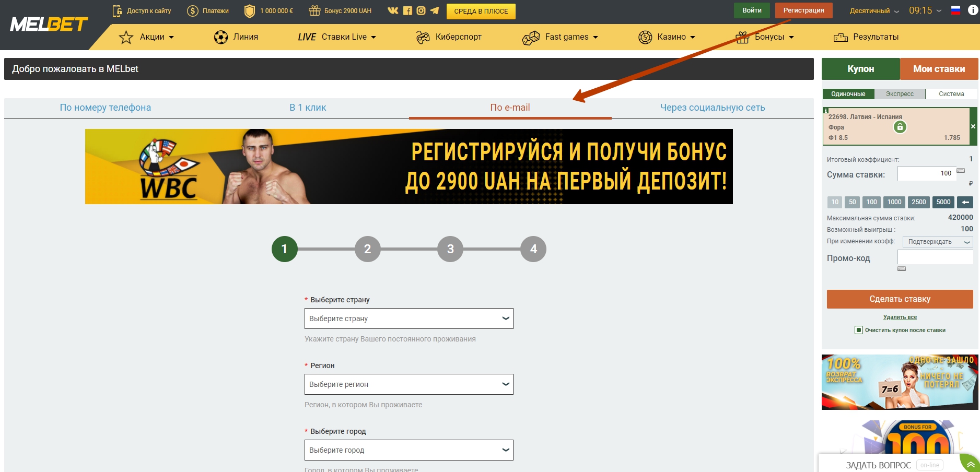Screen dimensions: 980x472
Task: Click the info icon in the top-right corner
Action: (973, 10)
